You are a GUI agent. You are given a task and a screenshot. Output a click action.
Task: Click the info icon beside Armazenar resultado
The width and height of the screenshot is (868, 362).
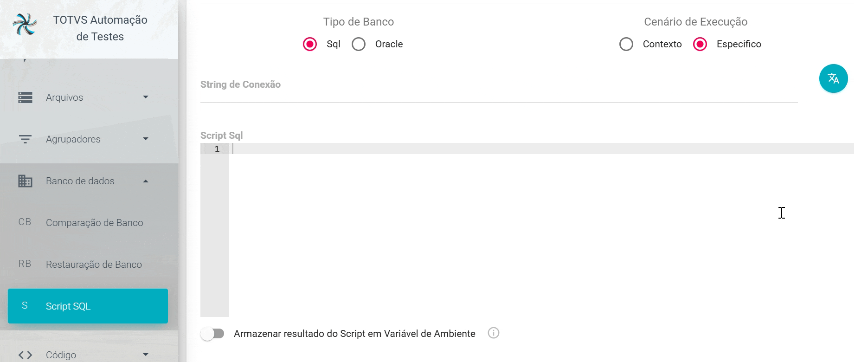pos(494,333)
